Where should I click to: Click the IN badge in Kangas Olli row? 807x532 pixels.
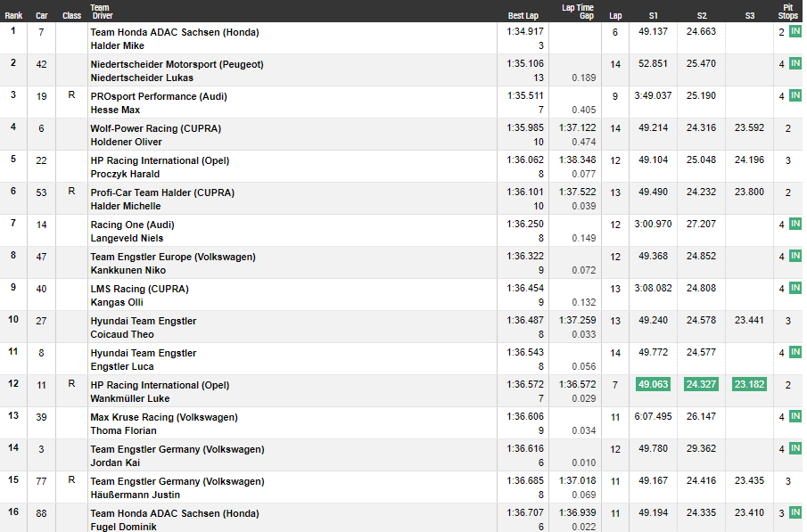click(x=795, y=288)
